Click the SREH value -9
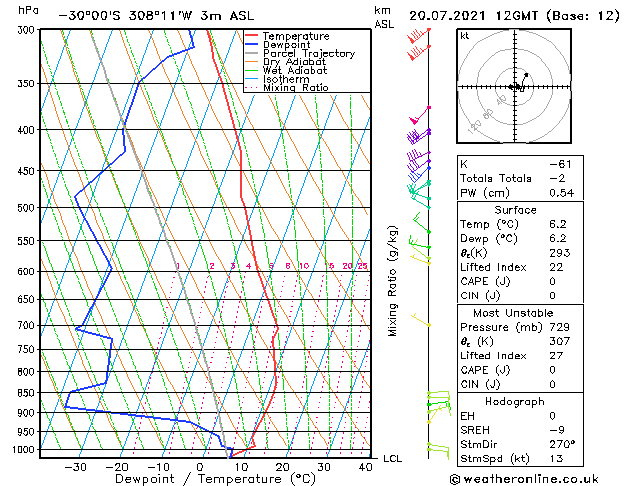This screenshot has height=486, width=629. click(557, 430)
